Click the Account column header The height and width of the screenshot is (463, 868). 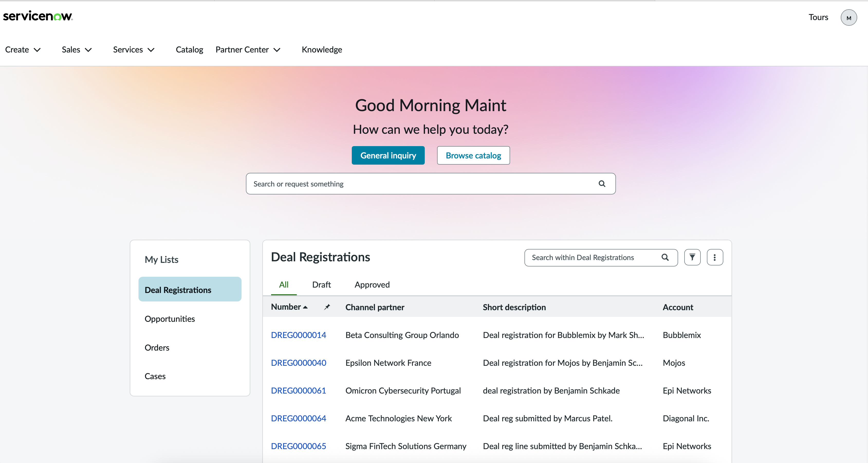(x=678, y=307)
